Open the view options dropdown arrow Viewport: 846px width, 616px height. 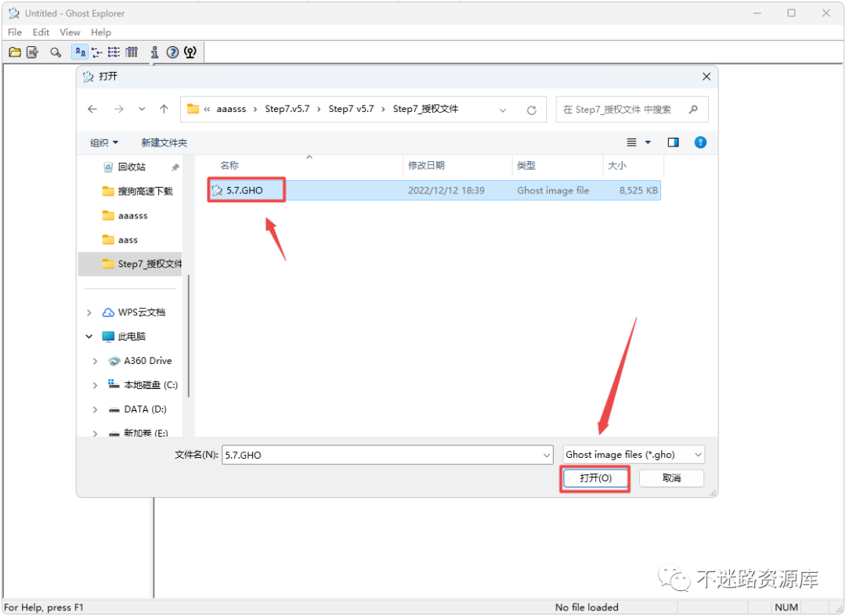[648, 142]
